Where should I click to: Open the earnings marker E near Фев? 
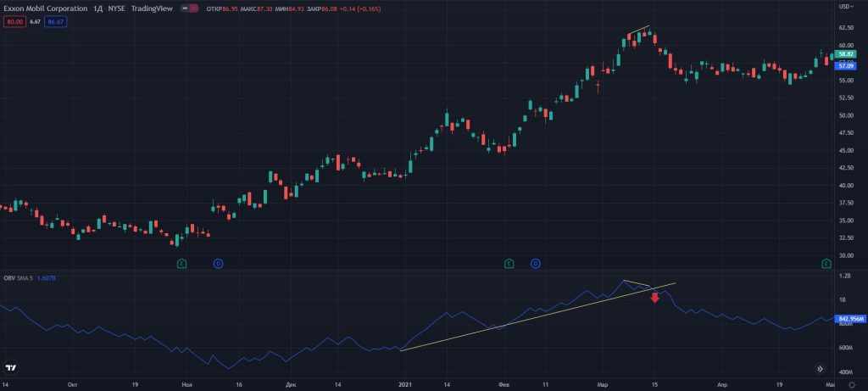[509, 264]
